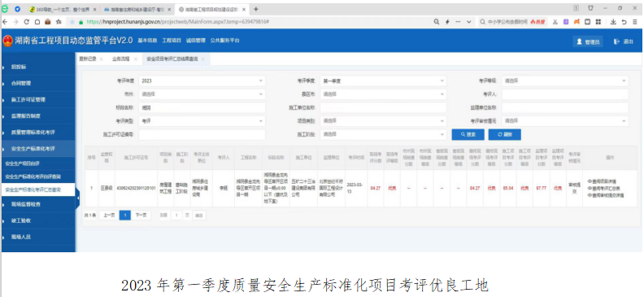Open the downloads arrow icon
The width and height of the screenshot is (644, 297).
(x=614, y=22)
